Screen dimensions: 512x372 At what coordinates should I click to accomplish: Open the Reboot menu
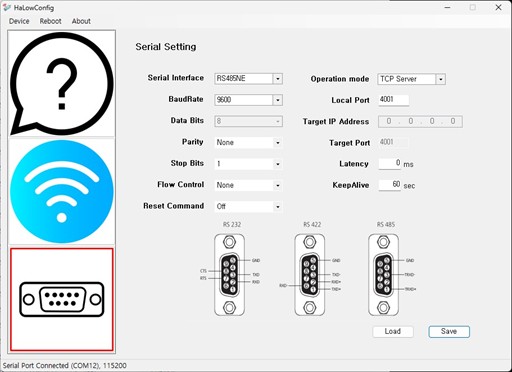[50, 21]
